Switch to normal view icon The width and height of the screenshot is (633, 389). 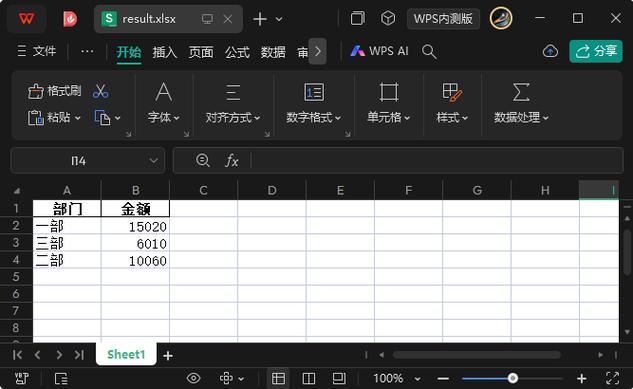279,378
